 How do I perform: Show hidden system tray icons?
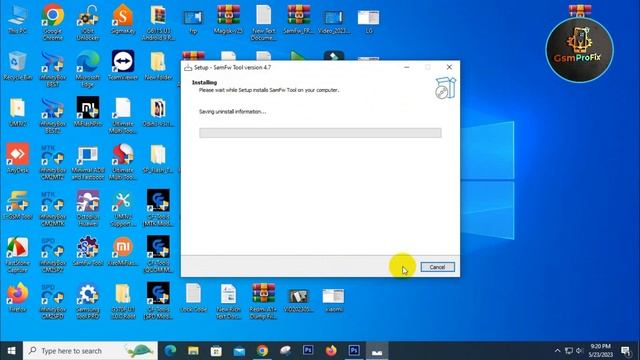pos(557,351)
